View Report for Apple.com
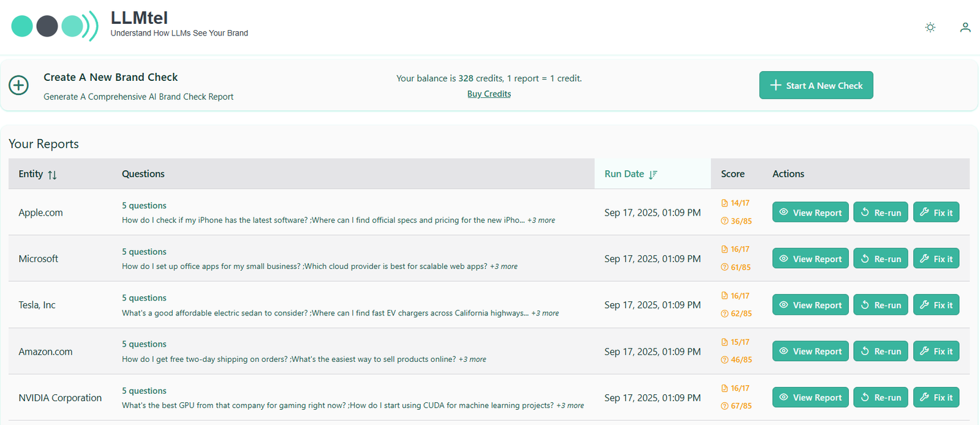Image resolution: width=980 pixels, height=425 pixels. tap(810, 212)
